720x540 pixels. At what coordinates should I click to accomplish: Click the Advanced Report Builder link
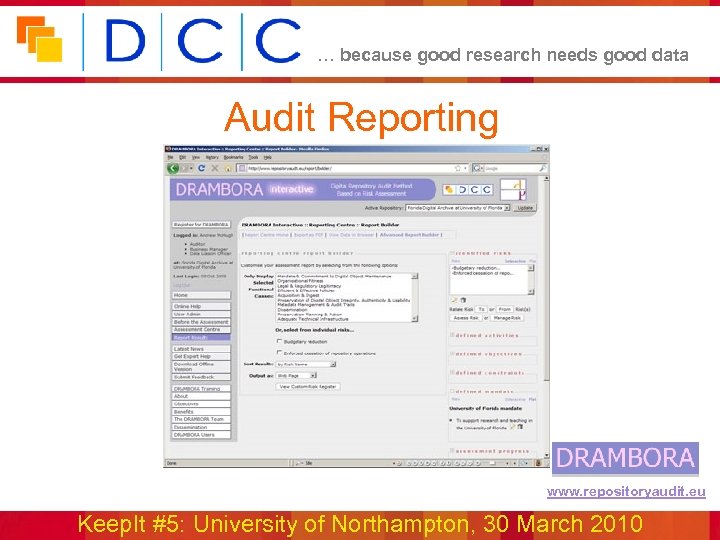coord(409,235)
